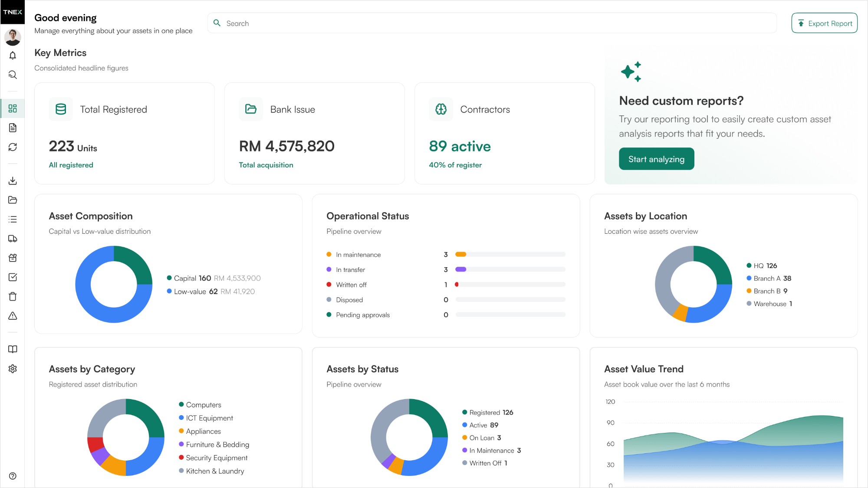Screen dimensions: 868x488
Task: Click the user profile avatar
Action: click(x=13, y=37)
